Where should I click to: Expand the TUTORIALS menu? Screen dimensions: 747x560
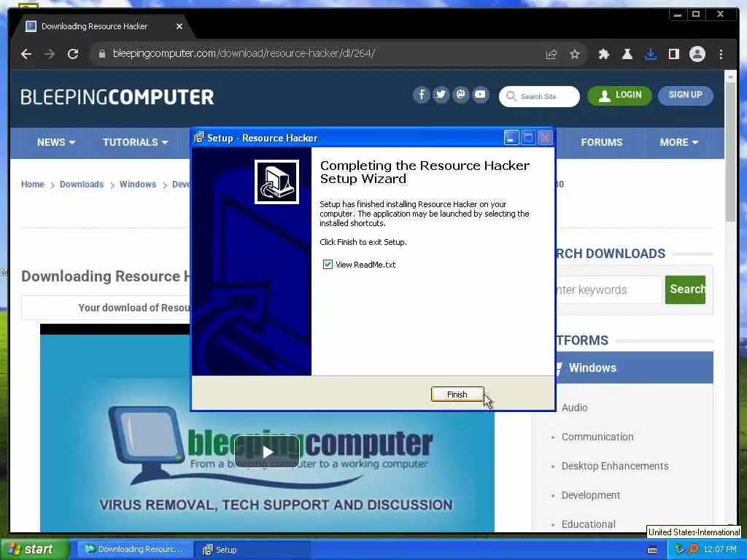135,142
